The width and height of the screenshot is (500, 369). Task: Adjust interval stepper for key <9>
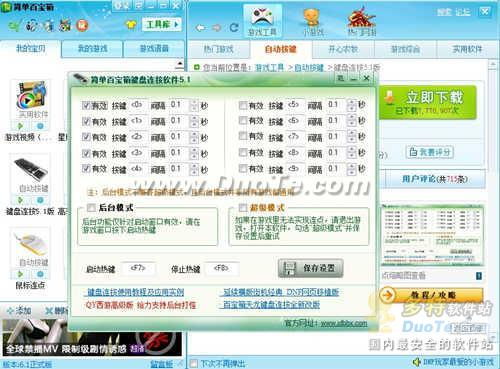point(351,169)
